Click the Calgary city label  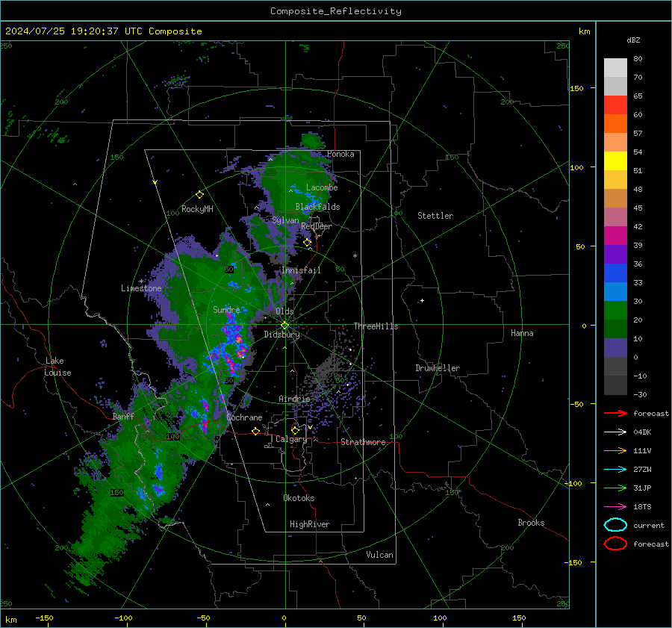291,439
